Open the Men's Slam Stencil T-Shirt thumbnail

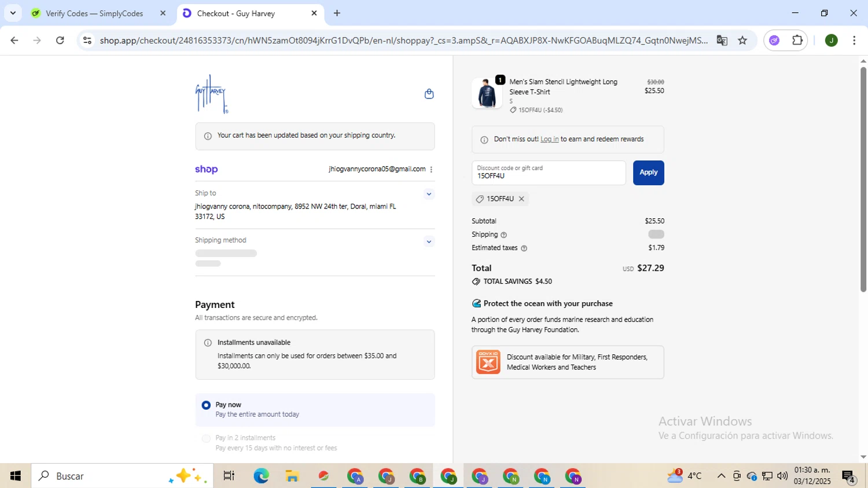coord(487,93)
